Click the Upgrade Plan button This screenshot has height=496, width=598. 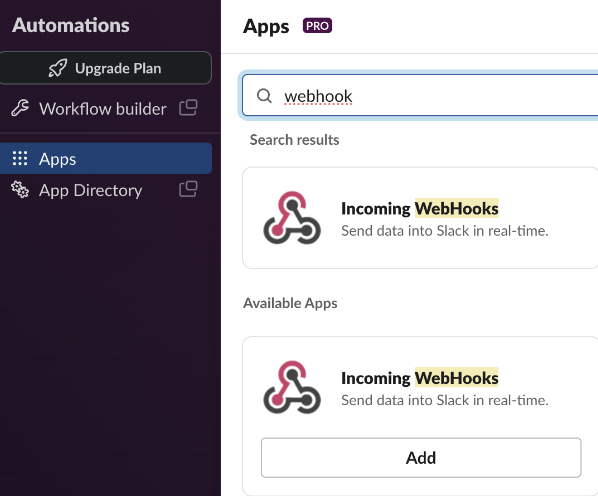click(106, 68)
